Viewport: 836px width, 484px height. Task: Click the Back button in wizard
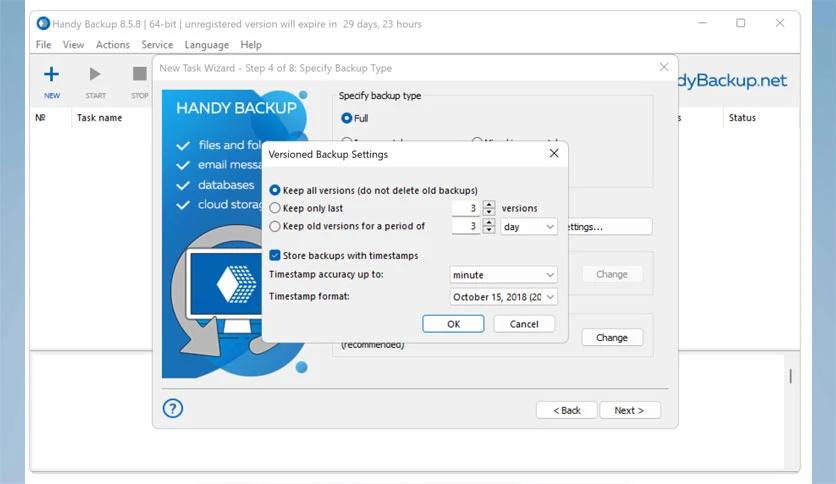tap(566, 410)
